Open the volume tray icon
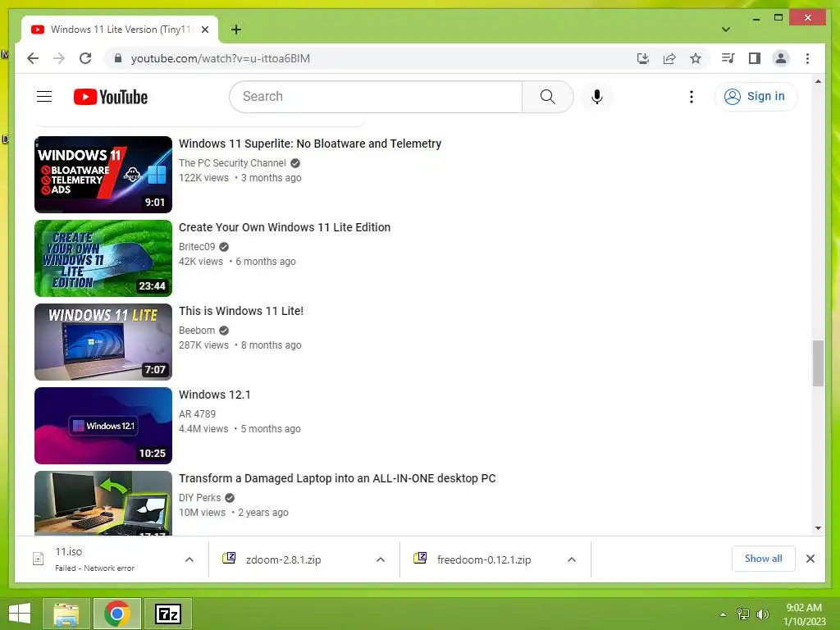 pos(762,614)
